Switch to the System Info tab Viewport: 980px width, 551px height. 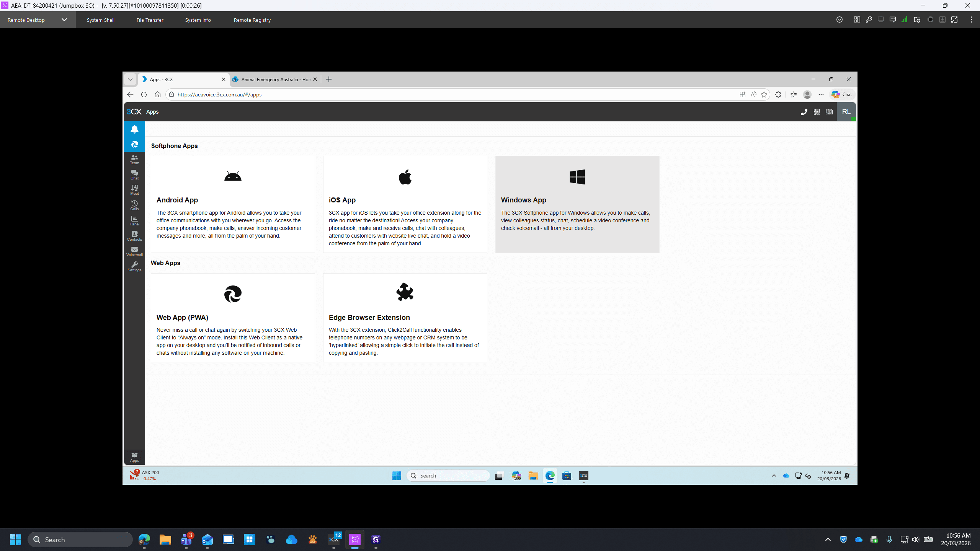(x=198, y=20)
